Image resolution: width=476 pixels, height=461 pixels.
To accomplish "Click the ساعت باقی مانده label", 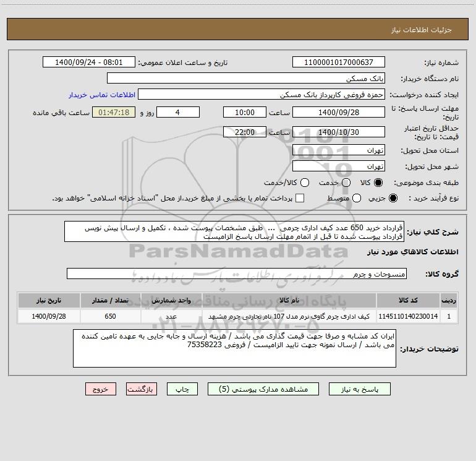I will [61, 113].
